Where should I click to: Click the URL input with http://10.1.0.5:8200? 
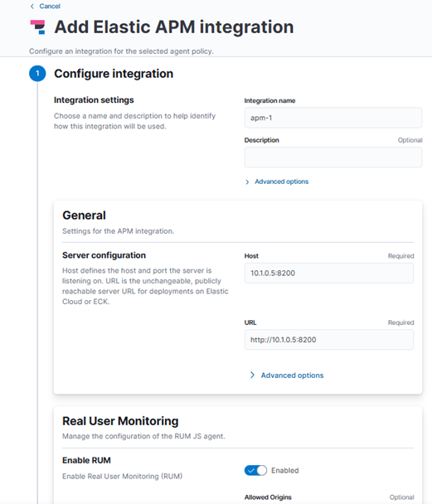coord(329,340)
